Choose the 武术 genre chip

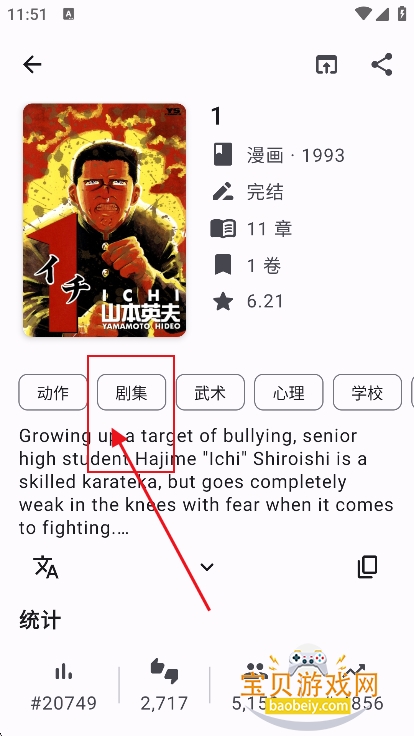210,392
